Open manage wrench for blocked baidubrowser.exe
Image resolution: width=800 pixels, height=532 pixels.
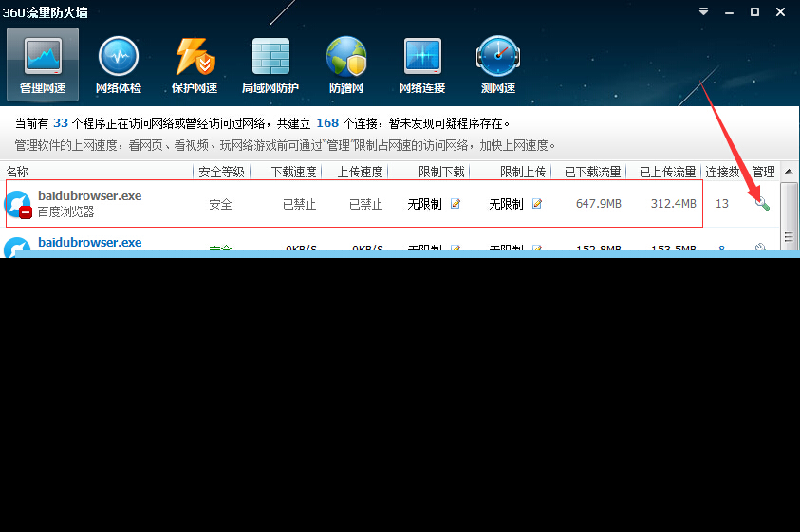(762, 204)
